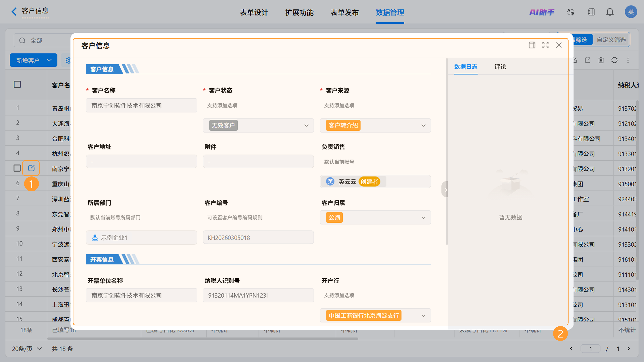Click the 客户转介绍 tag
644x362 pixels.
(x=343, y=125)
